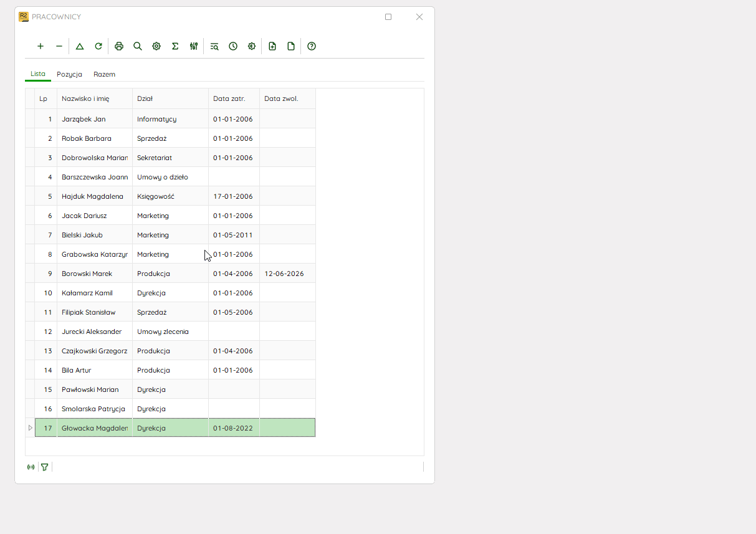This screenshot has width=756, height=534.
Task: Click the 17-01-2006 hire date cell
Action: click(234, 196)
